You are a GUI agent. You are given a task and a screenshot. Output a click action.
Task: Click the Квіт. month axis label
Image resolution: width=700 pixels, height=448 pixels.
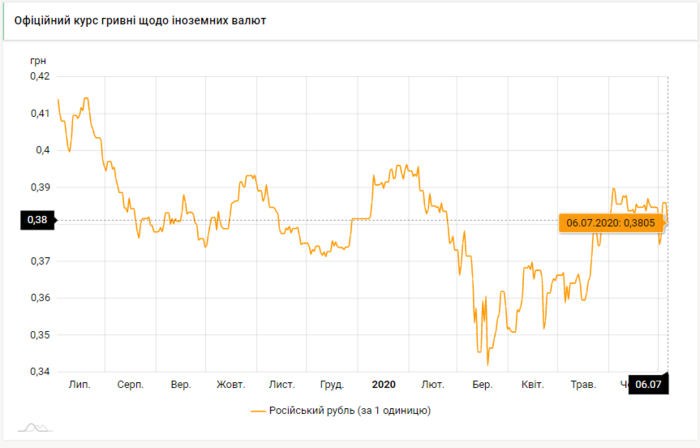tap(532, 384)
